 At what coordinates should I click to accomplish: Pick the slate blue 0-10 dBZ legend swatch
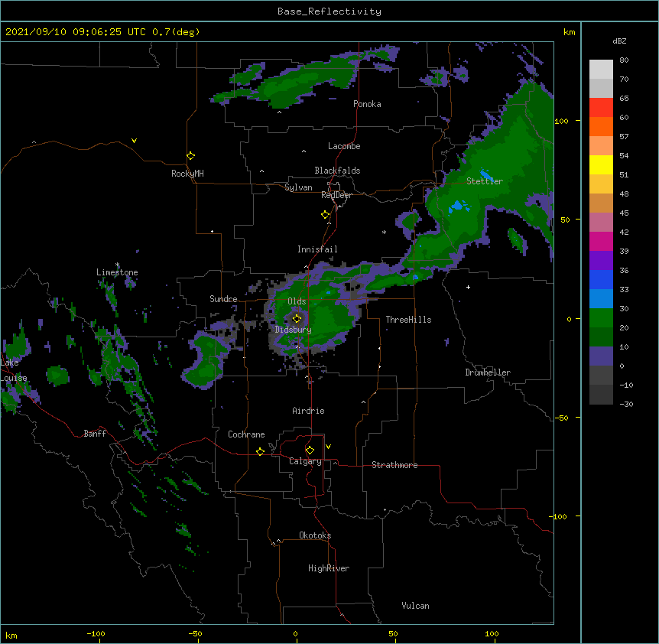pos(601,356)
